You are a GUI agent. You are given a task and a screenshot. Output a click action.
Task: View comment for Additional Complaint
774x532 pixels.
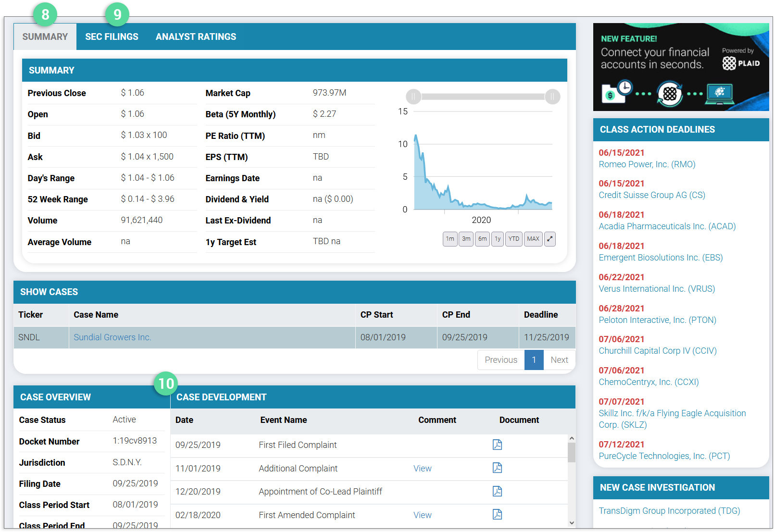[422, 469]
